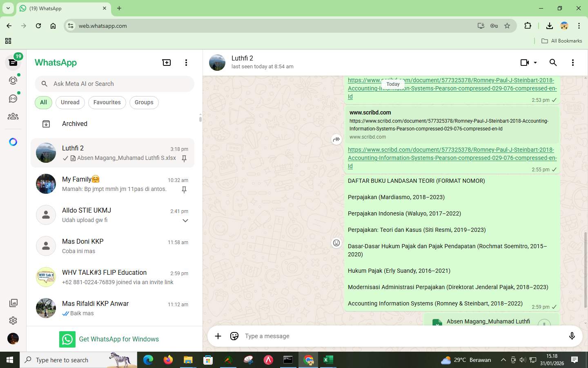Open Archived chats
588x368 pixels.
(74, 123)
